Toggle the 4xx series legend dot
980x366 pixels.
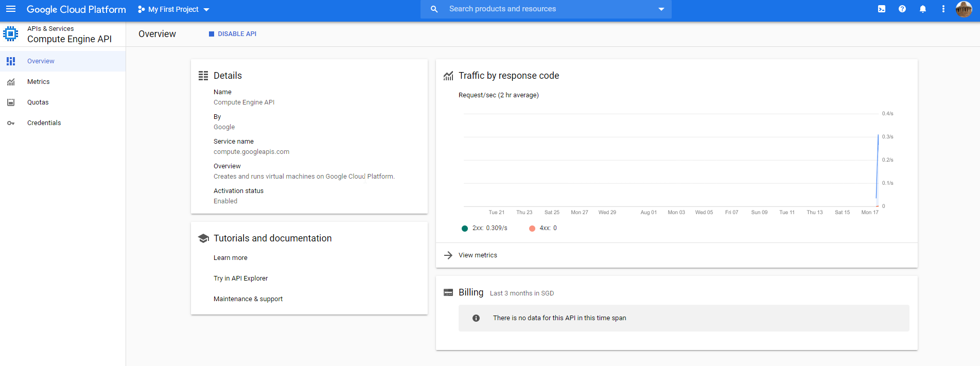(532, 229)
